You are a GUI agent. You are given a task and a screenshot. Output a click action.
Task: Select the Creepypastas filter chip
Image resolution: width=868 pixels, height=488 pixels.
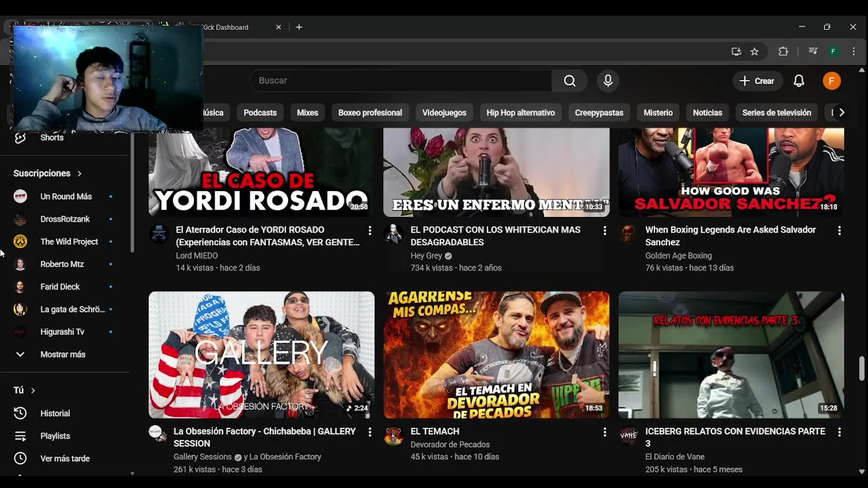pyautogui.click(x=599, y=113)
